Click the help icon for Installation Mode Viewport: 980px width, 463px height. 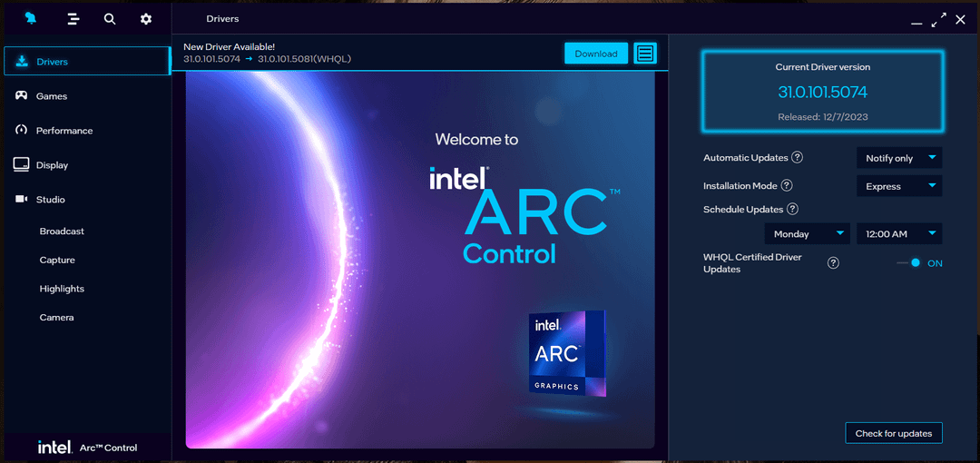(787, 185)
